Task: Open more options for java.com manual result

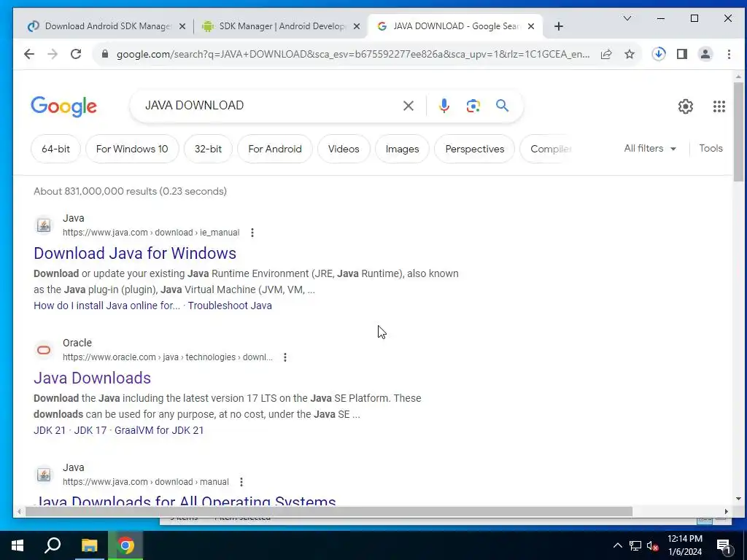Action: click(241, 483)
